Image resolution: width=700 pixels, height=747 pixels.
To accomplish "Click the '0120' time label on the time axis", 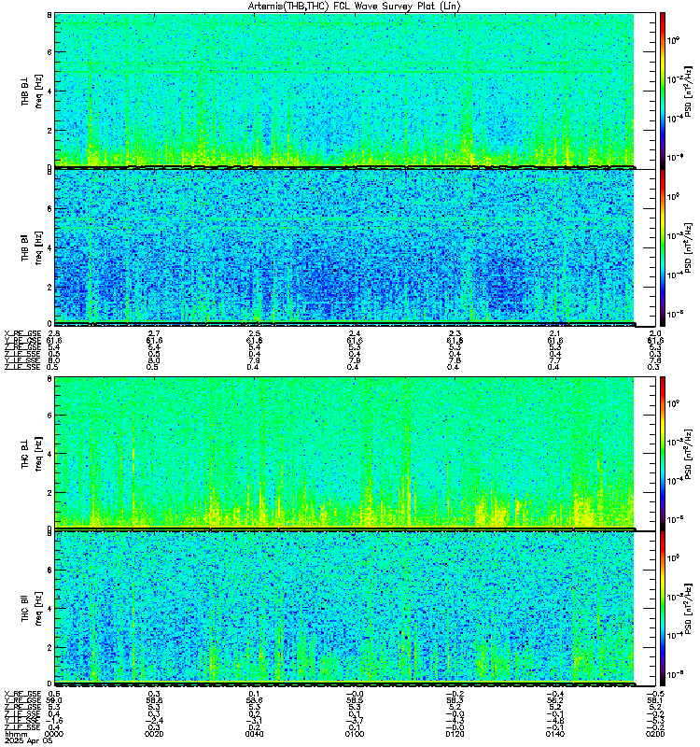I will pos(455,734).
